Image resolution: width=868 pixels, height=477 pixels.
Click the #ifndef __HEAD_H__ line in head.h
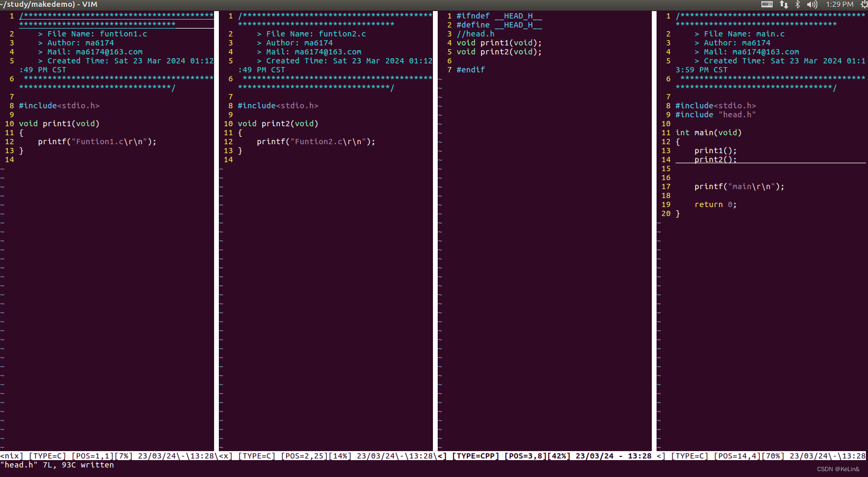(498, 15)
